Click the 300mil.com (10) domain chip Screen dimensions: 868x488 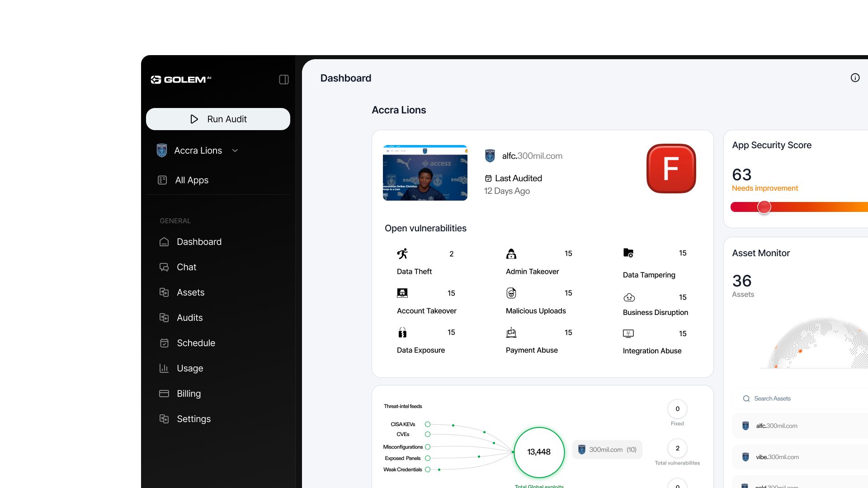(x=607, y=450)
